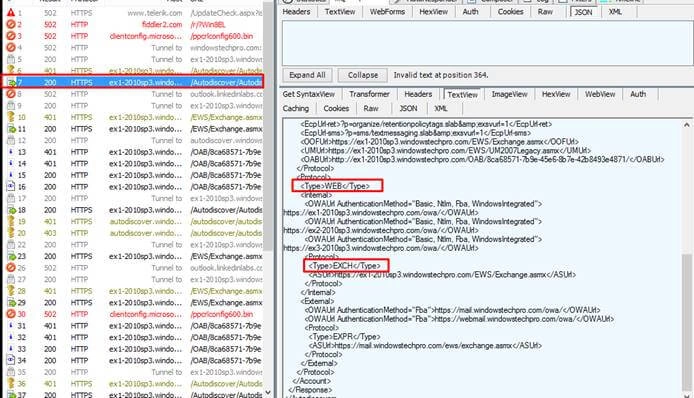Click the blocked icon of session 3
Screen dimensions: 694x398
(x=11, y=36)
